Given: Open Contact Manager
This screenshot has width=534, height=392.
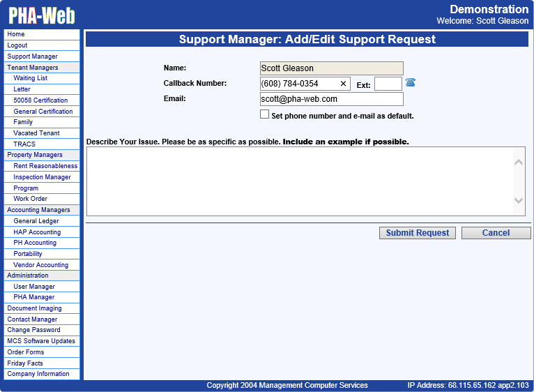Looking at the screenshot, I should 42,319.
